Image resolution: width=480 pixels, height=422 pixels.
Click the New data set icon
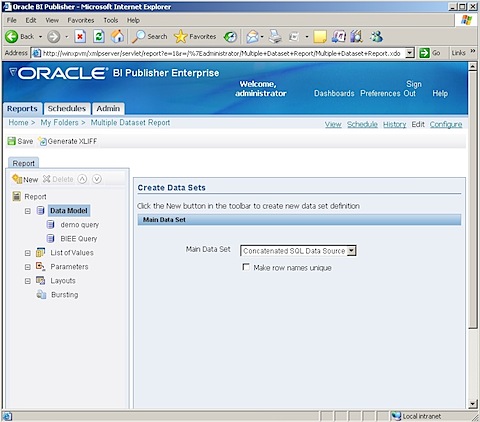17,179
